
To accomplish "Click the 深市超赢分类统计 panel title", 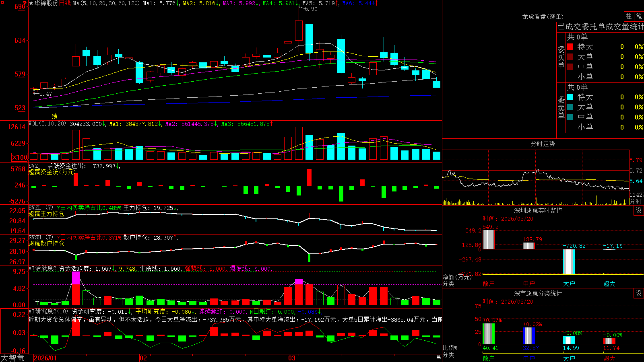I will (x=538, y=293).
